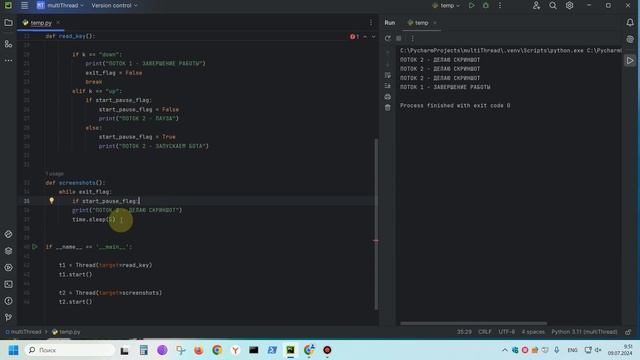This screenshot has height=360, width=640.
Task: Open Yandex Browser from taskbar
Action: 236,350
